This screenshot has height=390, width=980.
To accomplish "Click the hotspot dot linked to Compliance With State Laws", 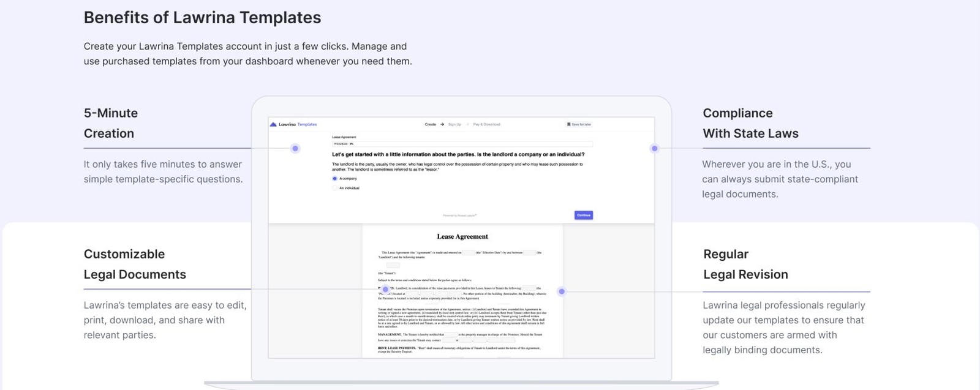I will tap(655, 148).
